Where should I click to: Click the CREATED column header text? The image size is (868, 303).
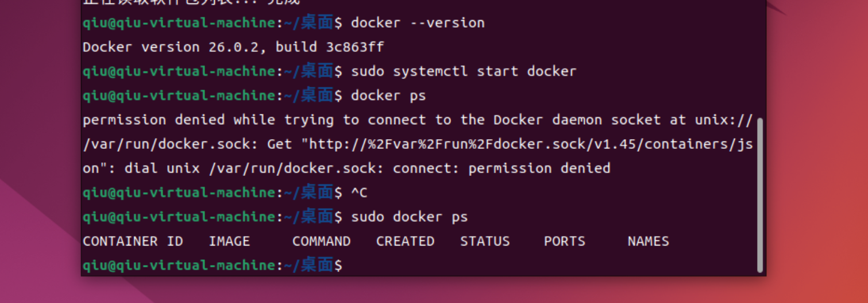tap(405, 241)
